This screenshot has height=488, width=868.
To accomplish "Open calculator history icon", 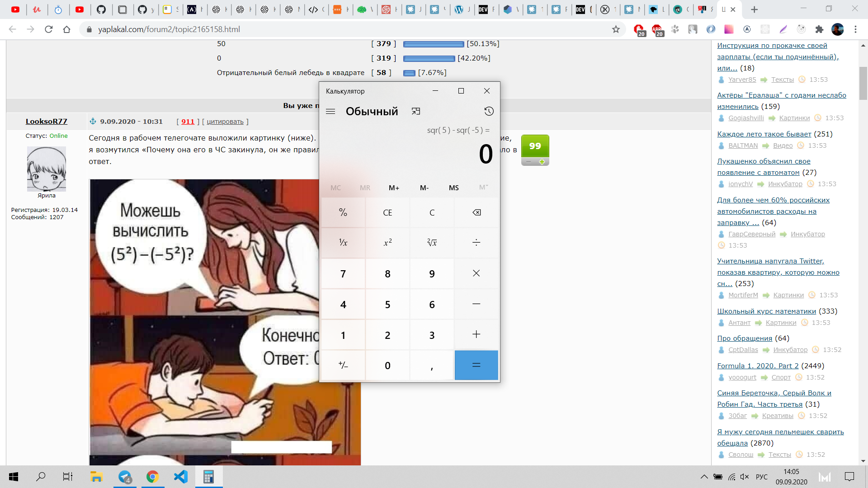I will [489, 111].
